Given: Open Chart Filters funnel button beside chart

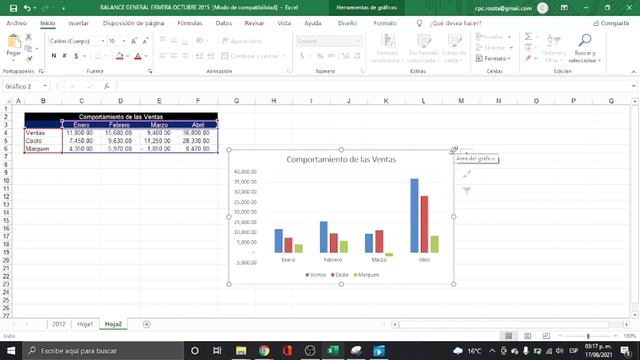Looking at the screenshot, I should [467, 190].
